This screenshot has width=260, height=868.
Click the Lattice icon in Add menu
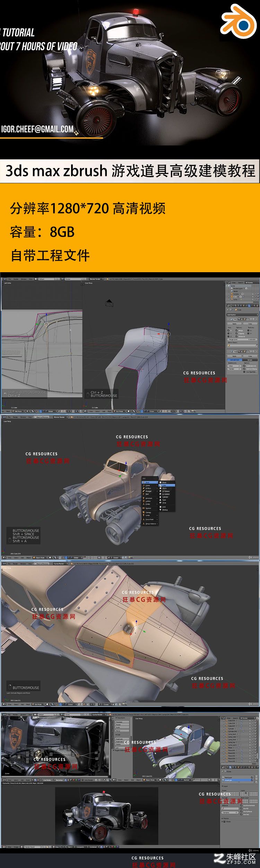144,501
